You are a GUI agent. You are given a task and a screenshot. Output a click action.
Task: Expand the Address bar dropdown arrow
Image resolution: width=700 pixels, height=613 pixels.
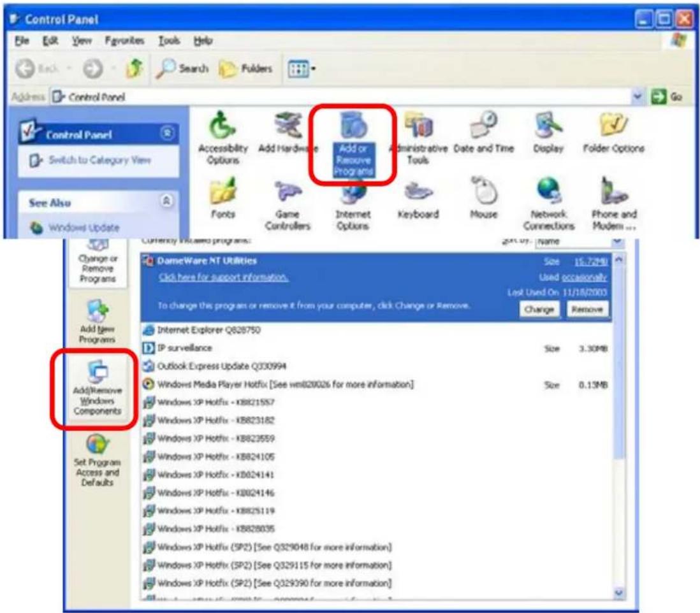[x=638, y=96]
